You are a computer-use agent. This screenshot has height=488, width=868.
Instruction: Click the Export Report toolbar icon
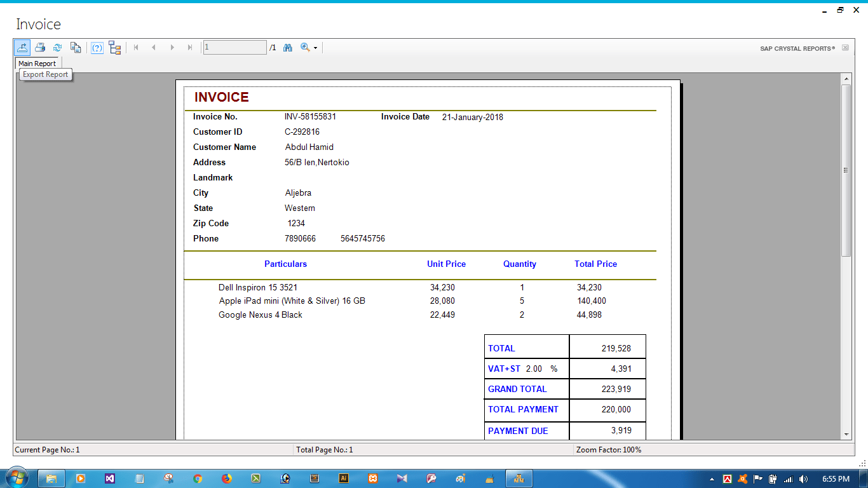click(22, 48)
